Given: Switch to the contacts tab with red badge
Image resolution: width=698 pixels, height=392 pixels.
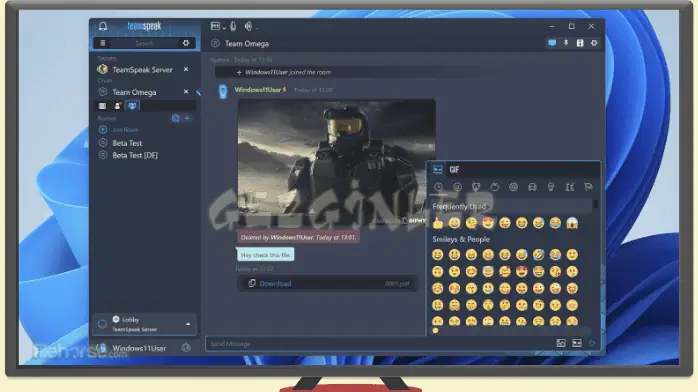Looking at the screenshot, I should [118, 106].
